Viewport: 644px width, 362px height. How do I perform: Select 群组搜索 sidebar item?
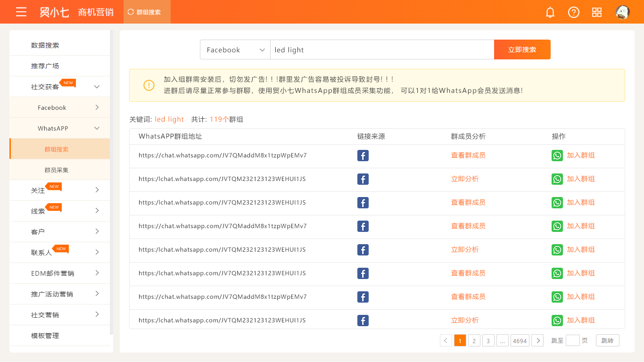pos(59,149)
